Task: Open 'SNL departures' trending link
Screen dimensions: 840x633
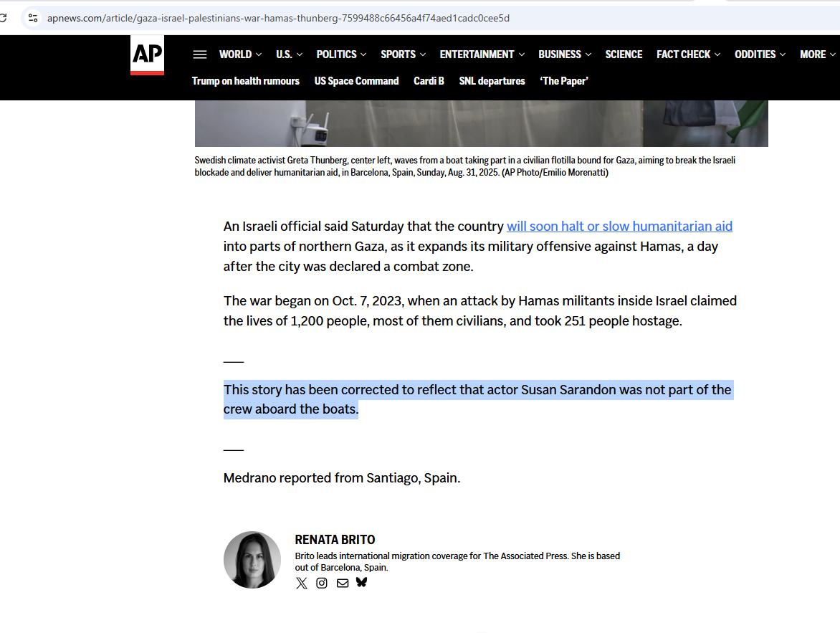Action: pos(492,81)
